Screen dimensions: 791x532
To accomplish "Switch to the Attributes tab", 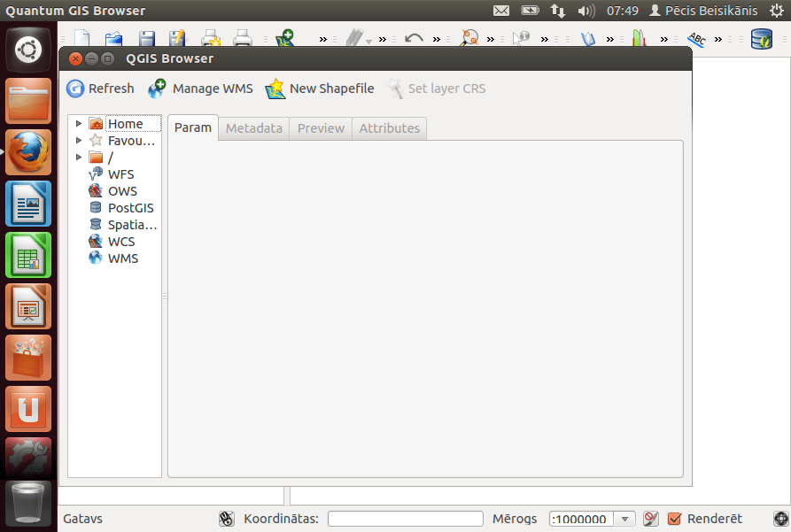I will coord(390,128).
